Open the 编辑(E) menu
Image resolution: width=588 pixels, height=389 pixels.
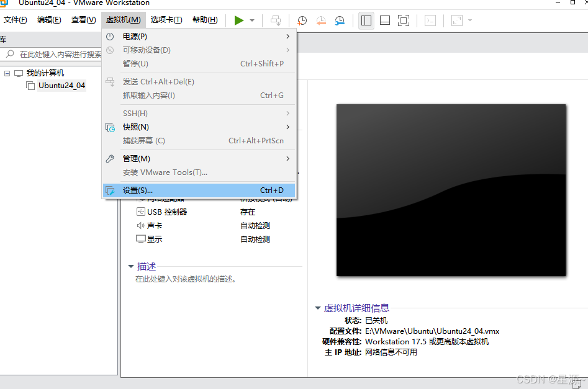(x=49, y=20)
